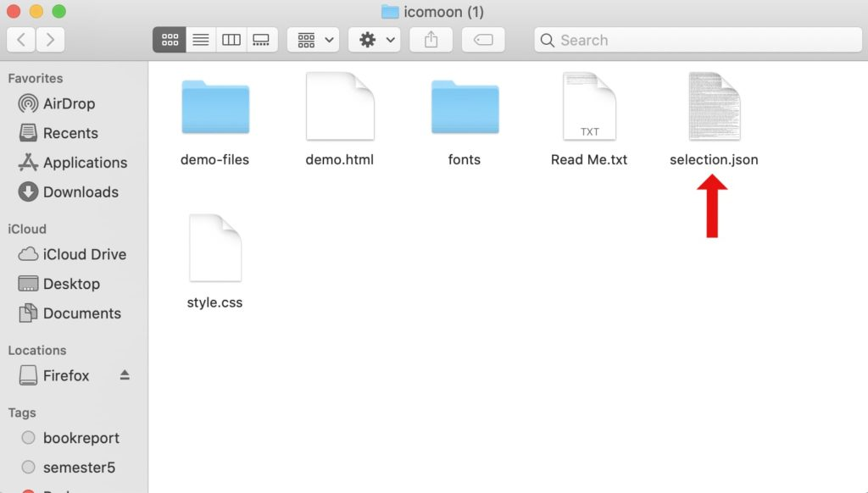Open the Share button in the toolbar
Screen dimensions: 868x493
pyautogui.click(x=431, y=39)
